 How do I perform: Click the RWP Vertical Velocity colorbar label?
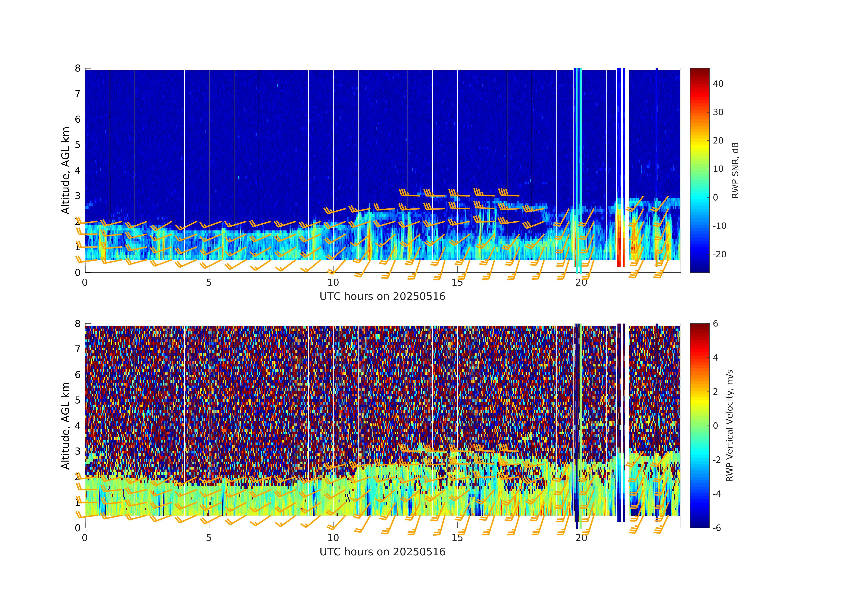(729, 425)
